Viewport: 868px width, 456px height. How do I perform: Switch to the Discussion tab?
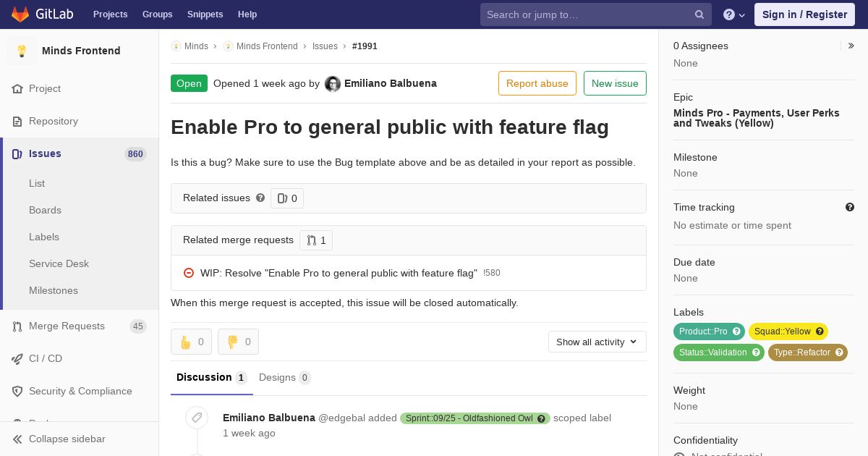[212, 378]
